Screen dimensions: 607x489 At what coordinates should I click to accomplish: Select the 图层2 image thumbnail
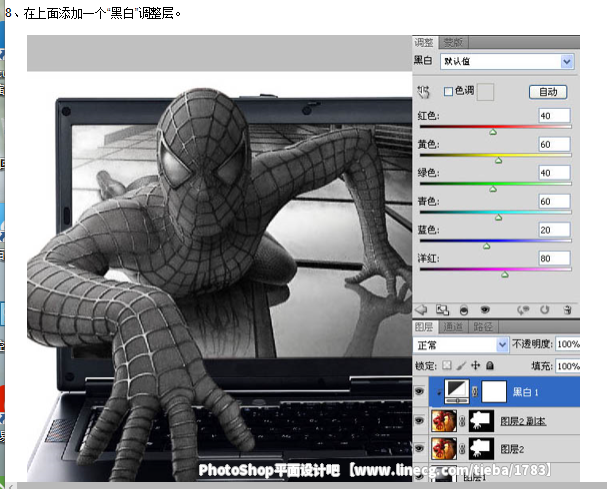pos(444,448)
